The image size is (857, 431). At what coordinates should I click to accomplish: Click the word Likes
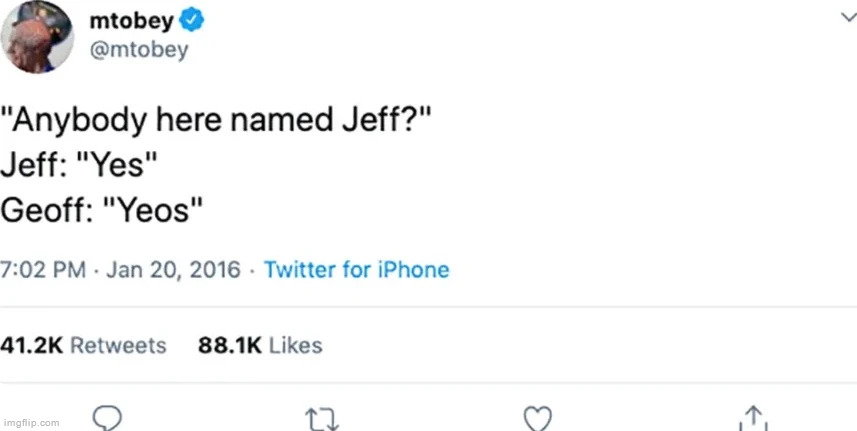pos(296,345)
